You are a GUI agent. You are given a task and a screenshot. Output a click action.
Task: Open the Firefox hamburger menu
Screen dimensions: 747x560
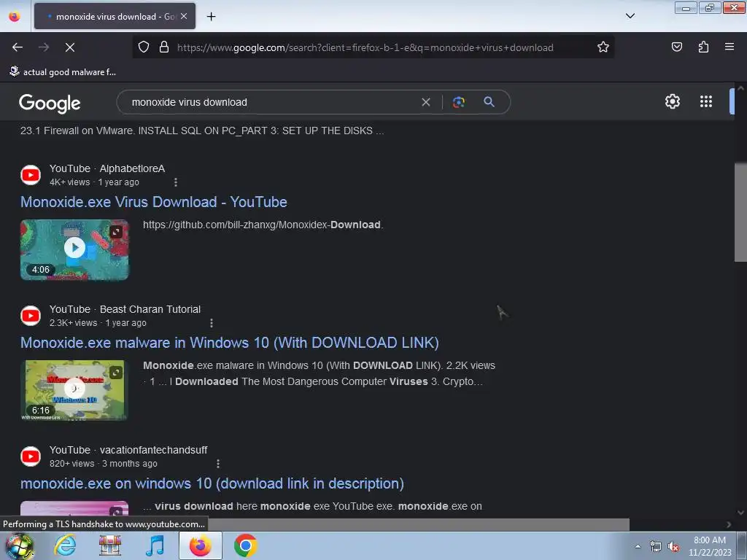[x=729, y=47]
